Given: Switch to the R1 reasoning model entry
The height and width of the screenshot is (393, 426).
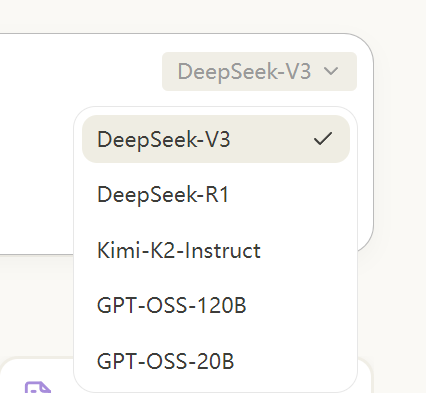Looking at the screenshot, I should click(216, 194).
